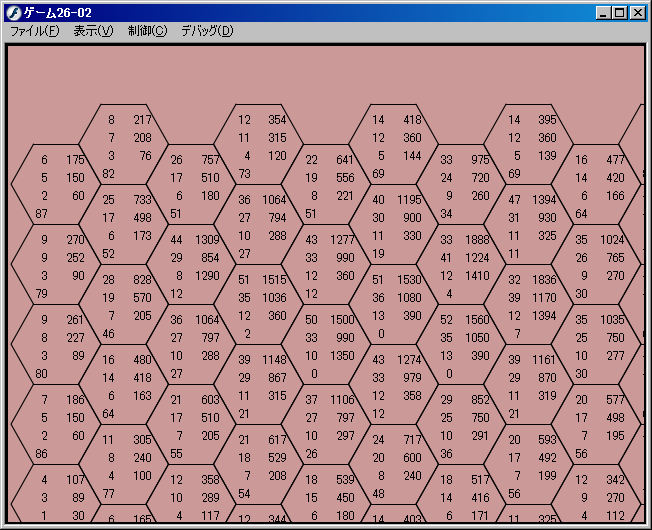
Task: Click the value 975 in hexagon
Action: (480, 160)
